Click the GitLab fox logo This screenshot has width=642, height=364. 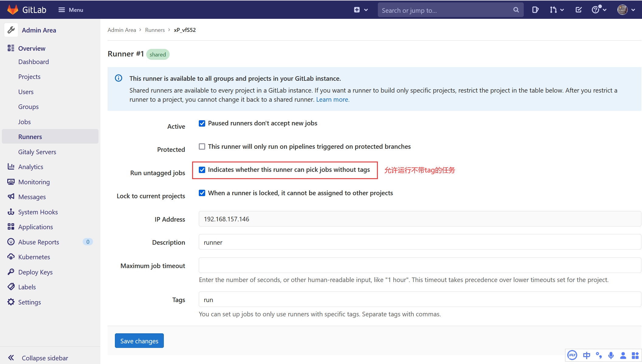[x=12, y=10]
